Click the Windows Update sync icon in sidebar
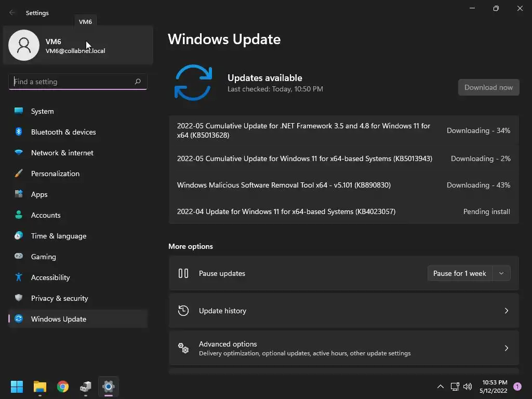 [x=19, y=318]
